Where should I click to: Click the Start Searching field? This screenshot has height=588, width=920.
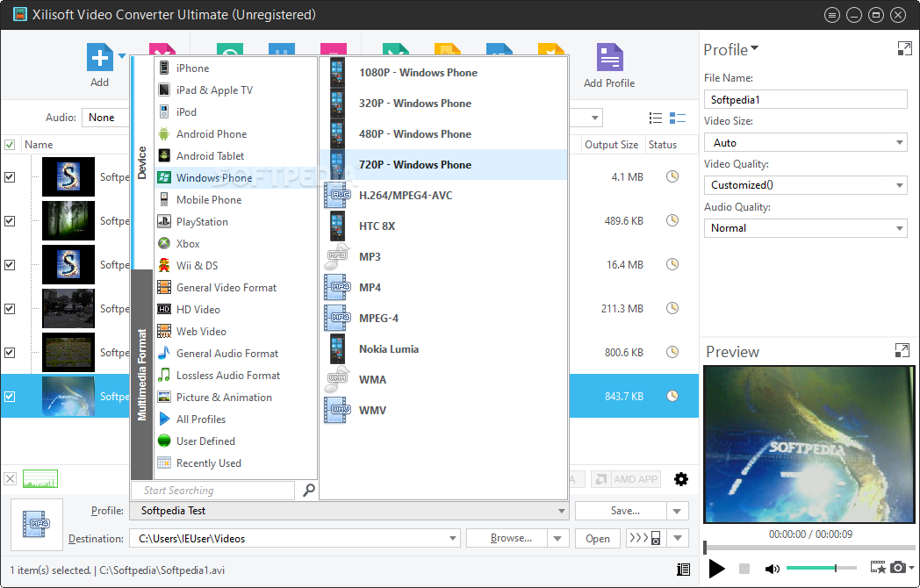pos(212,490)
